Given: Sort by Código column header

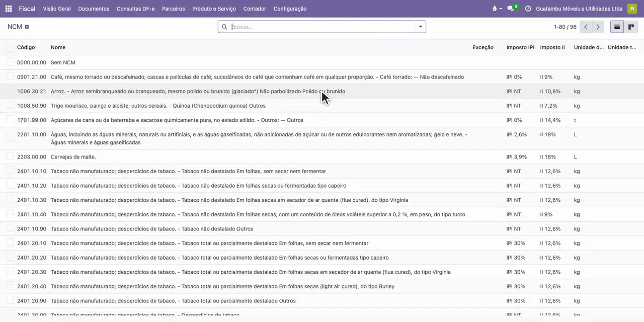Looking at the screenshot, I should coord(26,47).
